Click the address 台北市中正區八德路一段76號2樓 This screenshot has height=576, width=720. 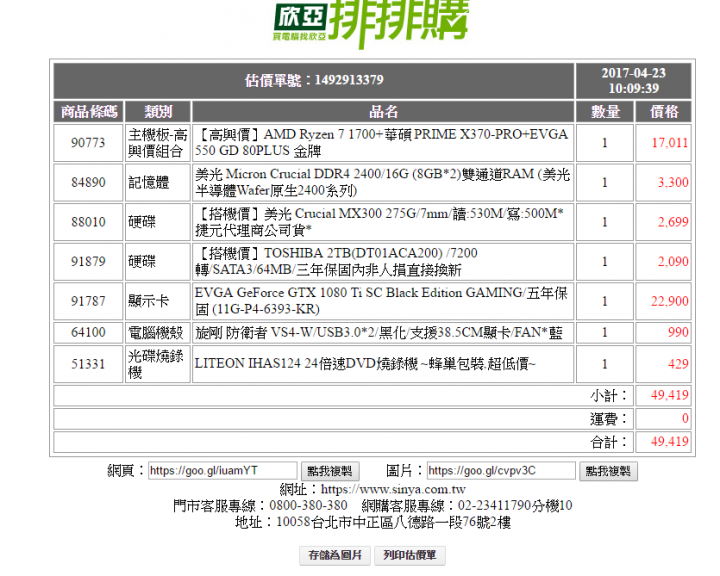tap(411, 522)
